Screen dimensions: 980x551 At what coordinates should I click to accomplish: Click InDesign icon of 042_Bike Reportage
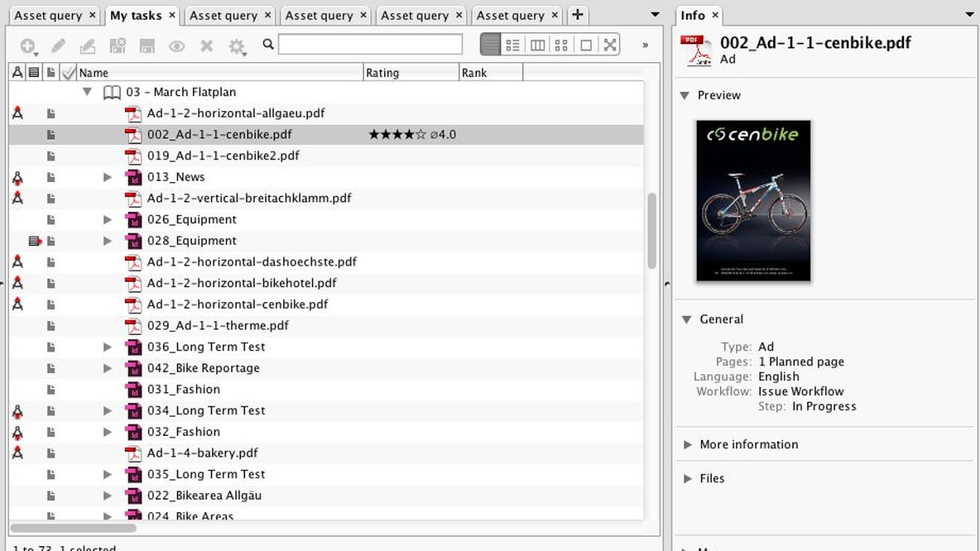(x=133, y=369)
